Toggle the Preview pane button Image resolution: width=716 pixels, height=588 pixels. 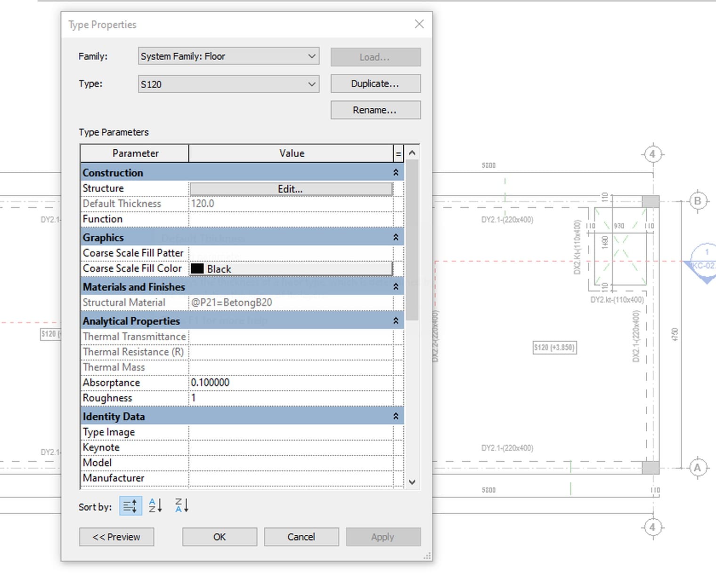click(116, 537)
